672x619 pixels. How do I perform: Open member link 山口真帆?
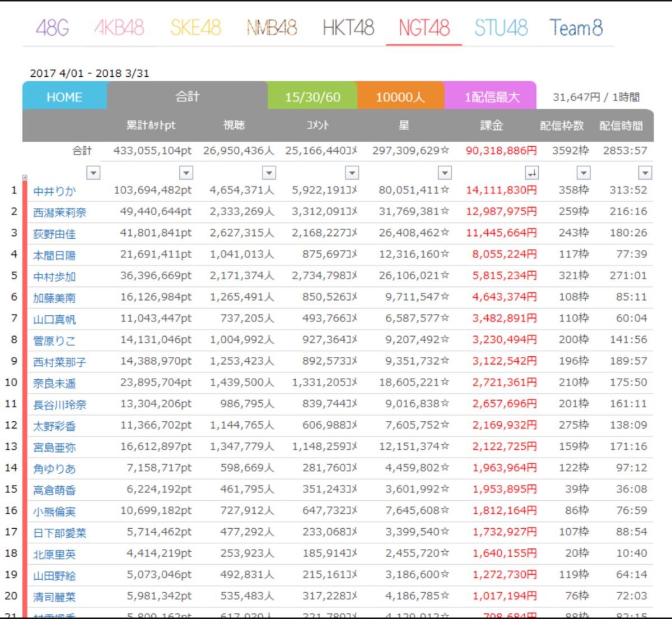point(54,319)
